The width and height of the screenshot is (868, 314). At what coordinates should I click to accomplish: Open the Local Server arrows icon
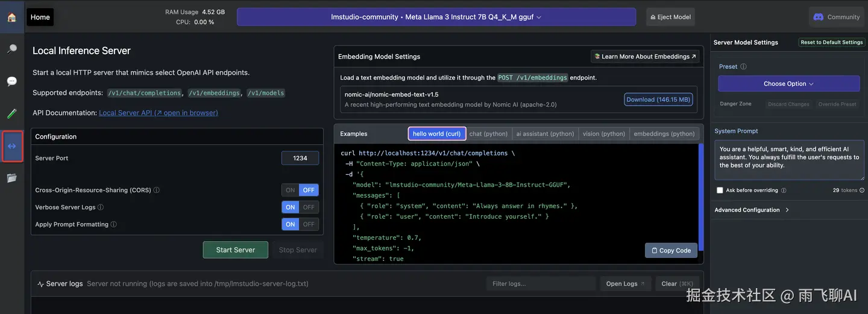click(12, 146)
